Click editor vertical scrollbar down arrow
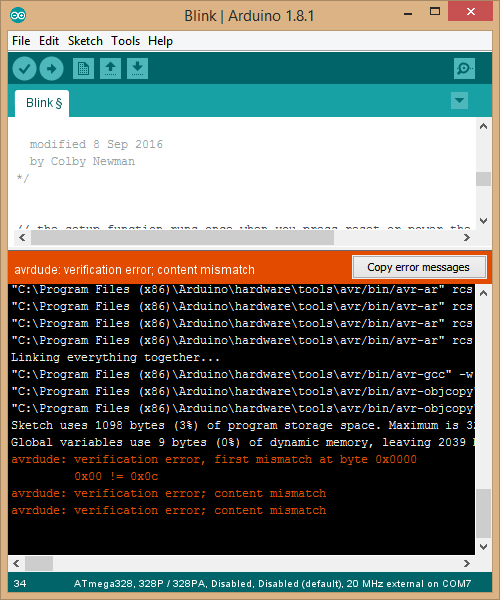500x600 pixels. [484, 221]
